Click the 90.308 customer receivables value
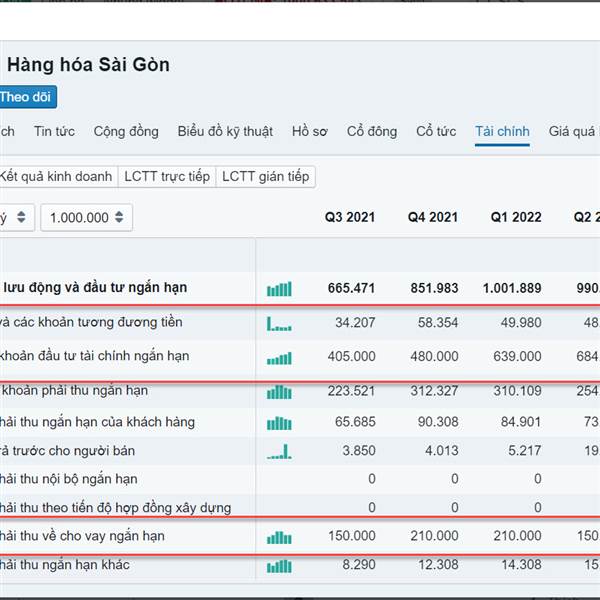Screen dimensions: 600x600 (x=438, y=422)
